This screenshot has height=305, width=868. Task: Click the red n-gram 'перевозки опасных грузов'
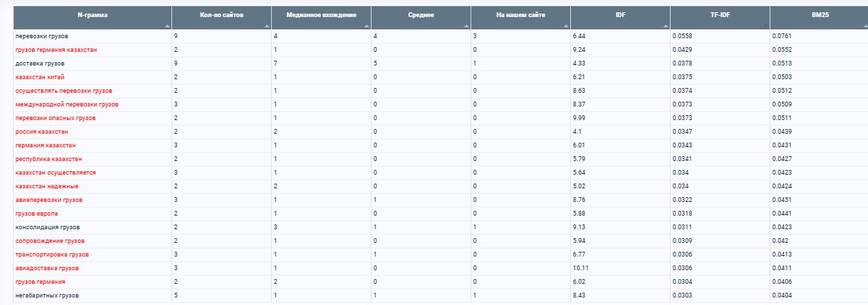55,118
